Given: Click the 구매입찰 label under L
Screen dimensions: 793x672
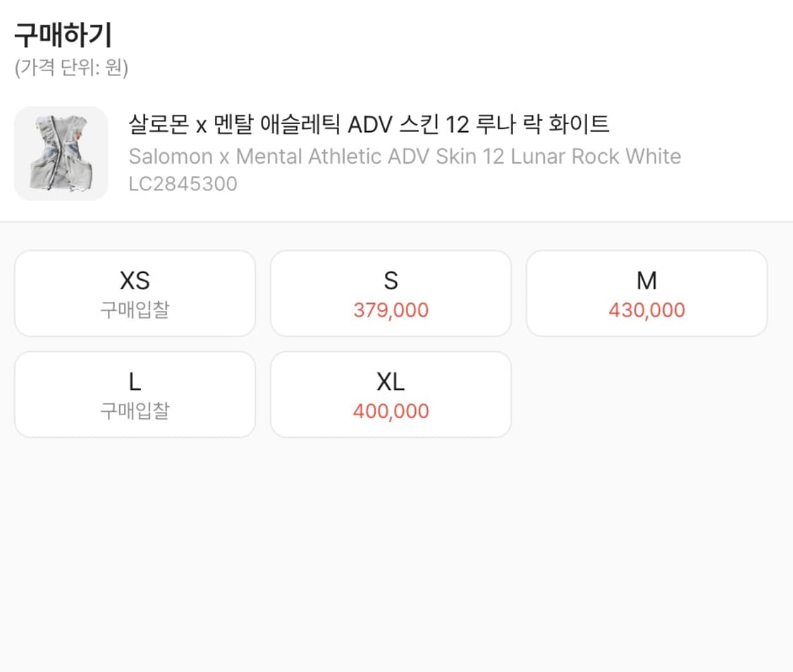Looking at the screenshot, I should pos(135,411).
